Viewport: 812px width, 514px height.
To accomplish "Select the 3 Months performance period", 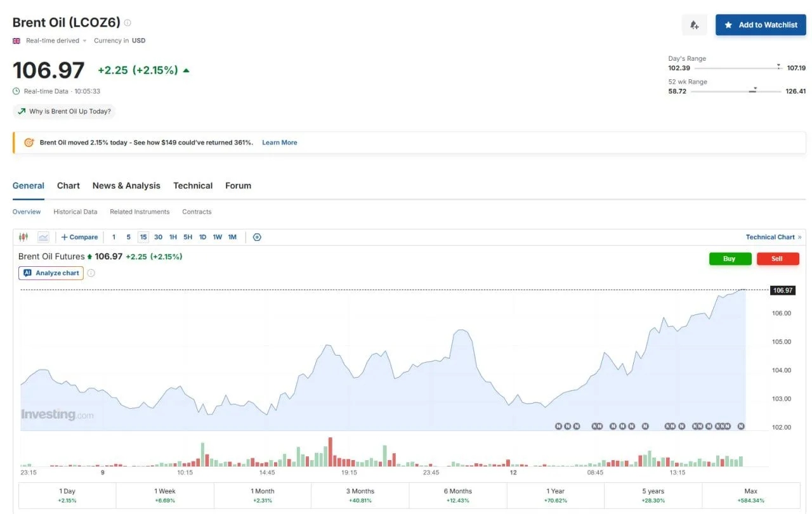I will coord(360,496).
